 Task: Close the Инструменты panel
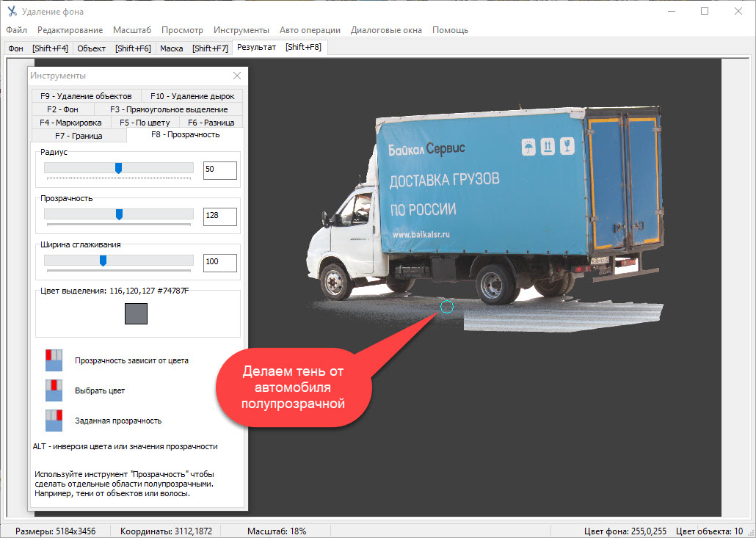pyautogui.click(x=237, y=76)
